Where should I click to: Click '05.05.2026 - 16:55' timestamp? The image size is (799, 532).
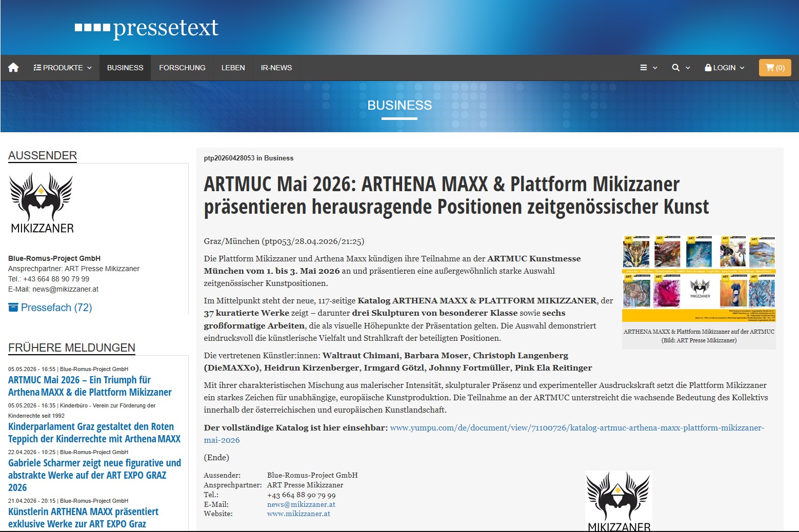(32, 369)
